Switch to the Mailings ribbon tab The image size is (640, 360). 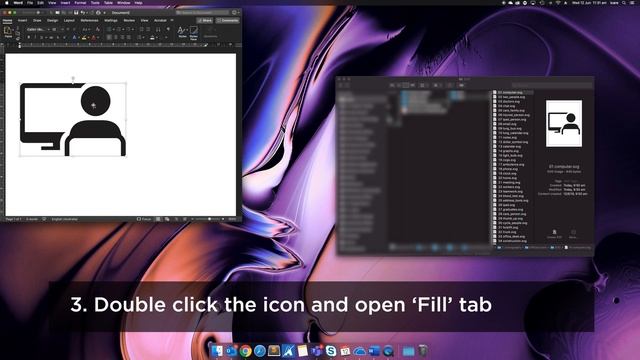pyautogui.click(x=111, y=20)
